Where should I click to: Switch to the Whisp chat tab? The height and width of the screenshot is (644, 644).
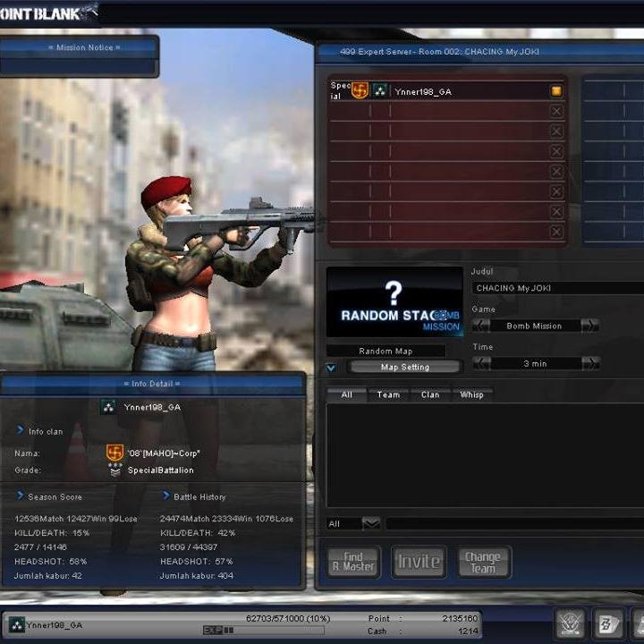tap(471, 394)
